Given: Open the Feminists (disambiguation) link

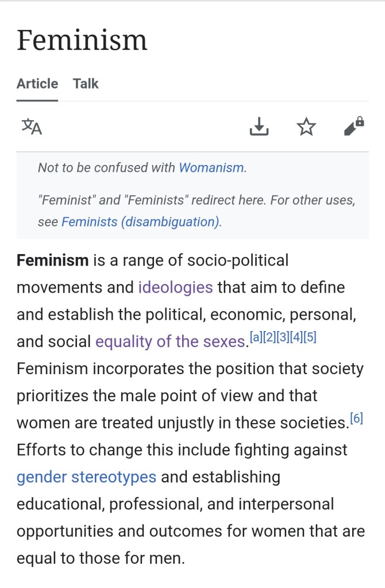Looking at the screenshot, I should pos(141,221).
